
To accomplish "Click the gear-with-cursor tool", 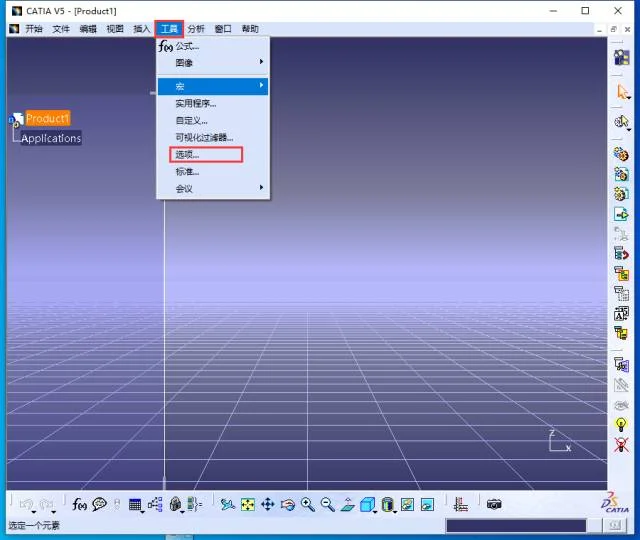I will (x=621, y=121).
